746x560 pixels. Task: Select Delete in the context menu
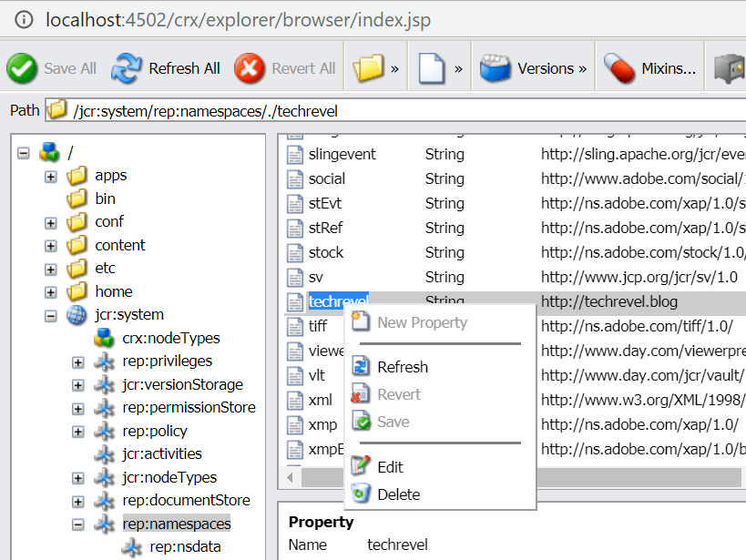[x=398, y=494]
